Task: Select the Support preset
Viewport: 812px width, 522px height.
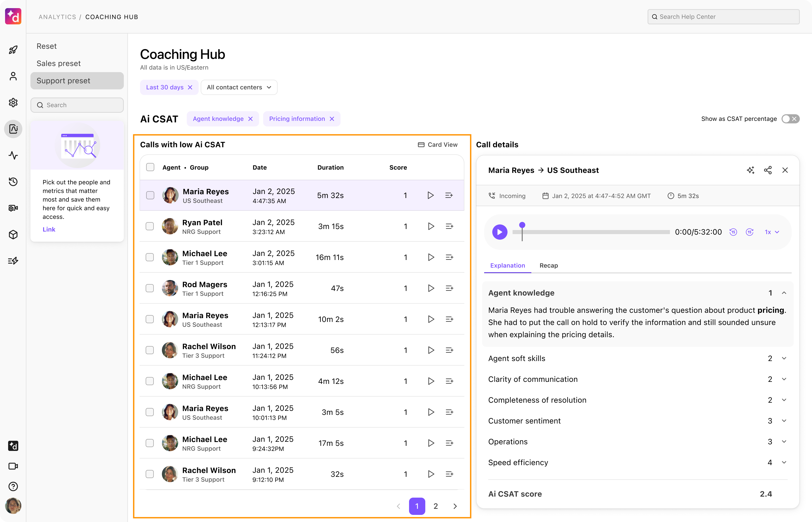Action: coord(77,81)
